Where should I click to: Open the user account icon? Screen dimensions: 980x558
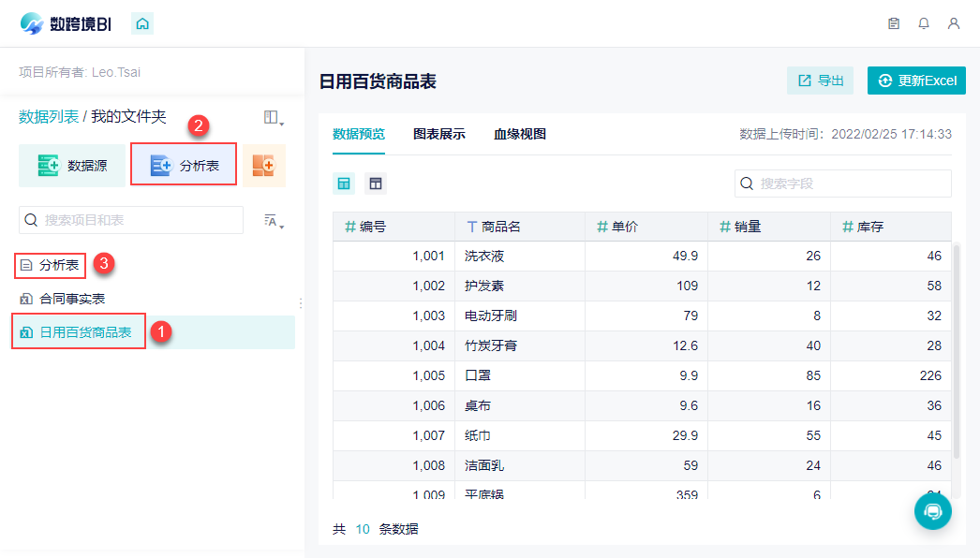tap(953, 23)
